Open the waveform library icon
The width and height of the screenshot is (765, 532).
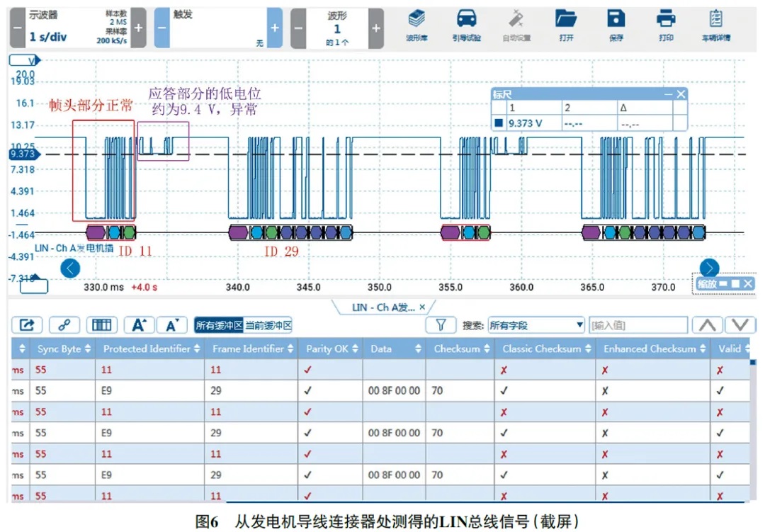pyautogui.click(x=416, y=20)
